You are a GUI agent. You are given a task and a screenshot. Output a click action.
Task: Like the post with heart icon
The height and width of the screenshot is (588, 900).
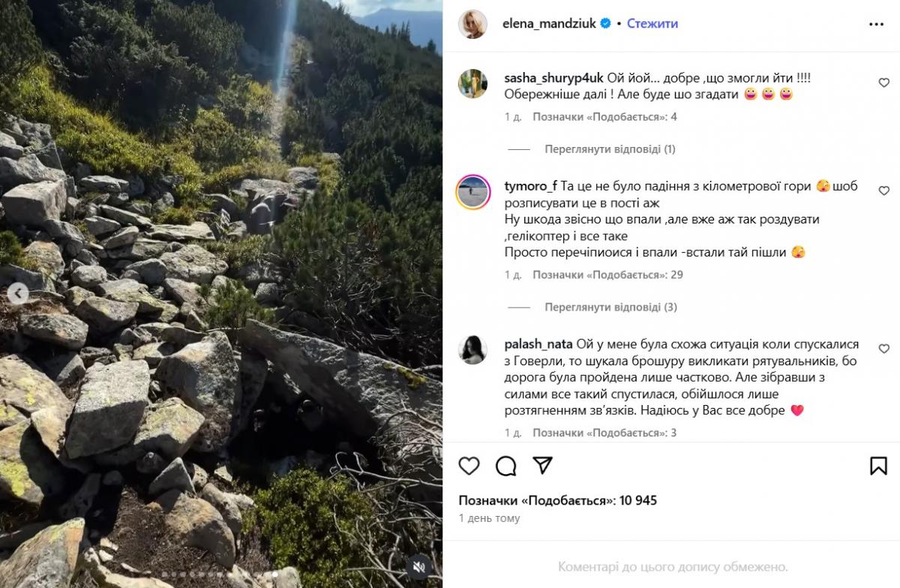(469, 466)
